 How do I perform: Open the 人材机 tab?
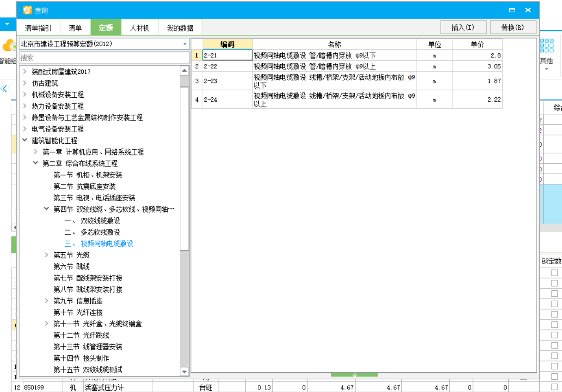pyautogui.click(x=140, y=28)
